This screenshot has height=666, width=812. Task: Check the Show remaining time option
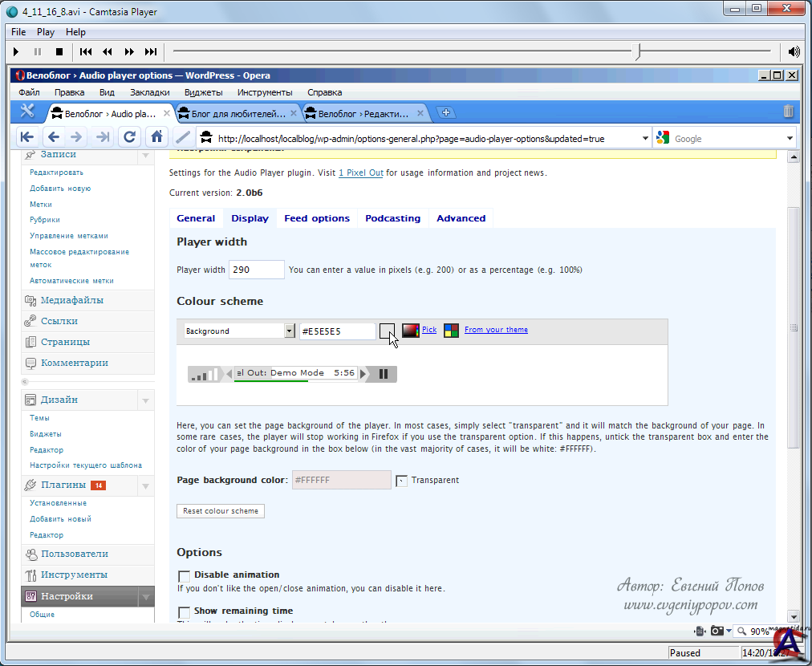(184, 611)
